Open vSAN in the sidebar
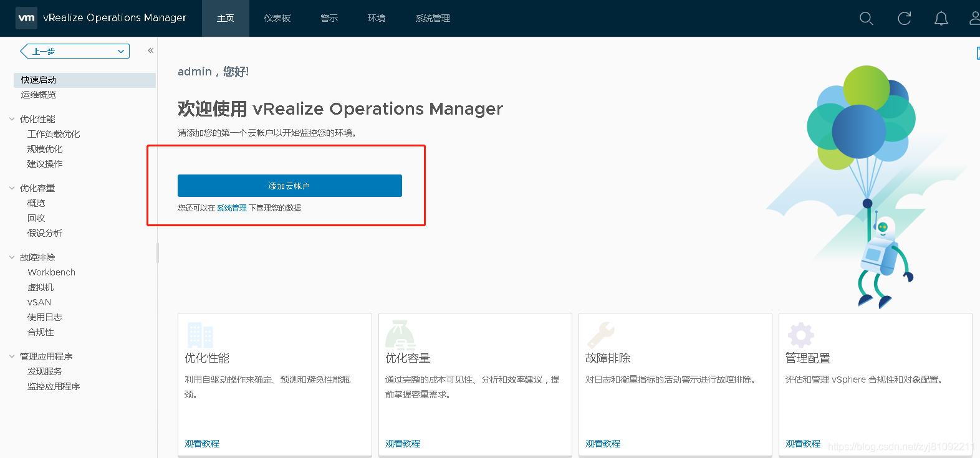The image size is (980, 458). point(39,302)
